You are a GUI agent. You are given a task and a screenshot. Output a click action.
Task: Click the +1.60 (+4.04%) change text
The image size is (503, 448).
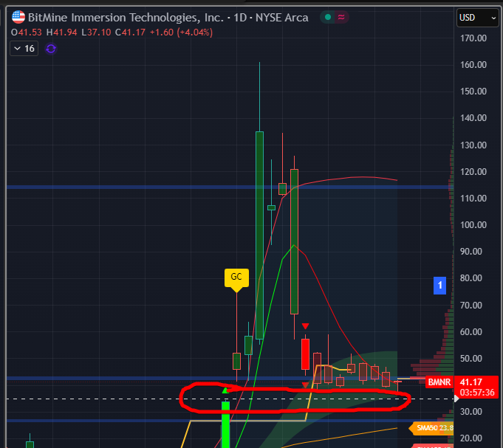[181, 32]
